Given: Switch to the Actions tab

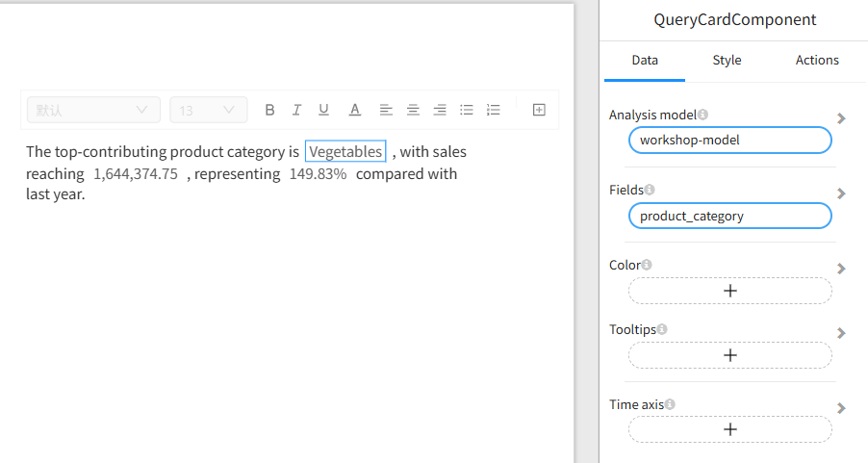Looking at the screenshot, I should click(x=817, y=60).
